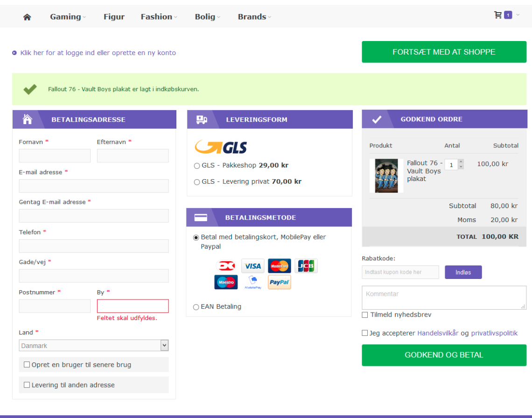This screenshot has width=532, height=418.
Task: Open the Fashion menu item
Action: 159,17
